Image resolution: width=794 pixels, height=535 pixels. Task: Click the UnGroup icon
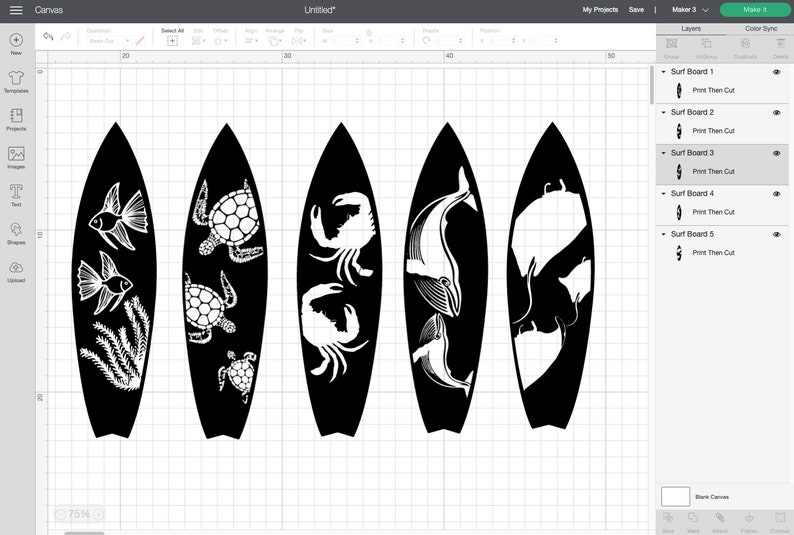pos(706,44)
